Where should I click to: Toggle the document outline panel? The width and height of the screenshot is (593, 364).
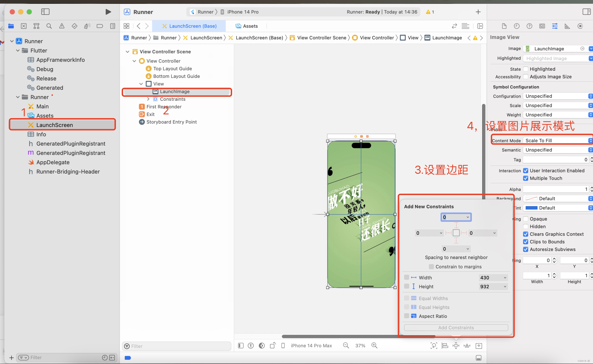coord(241,345)
